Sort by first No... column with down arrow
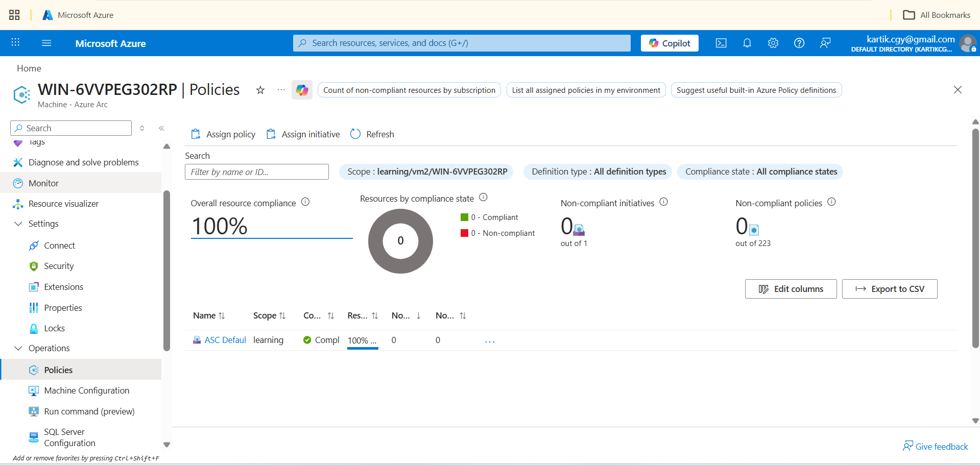 tap(406, 315)
